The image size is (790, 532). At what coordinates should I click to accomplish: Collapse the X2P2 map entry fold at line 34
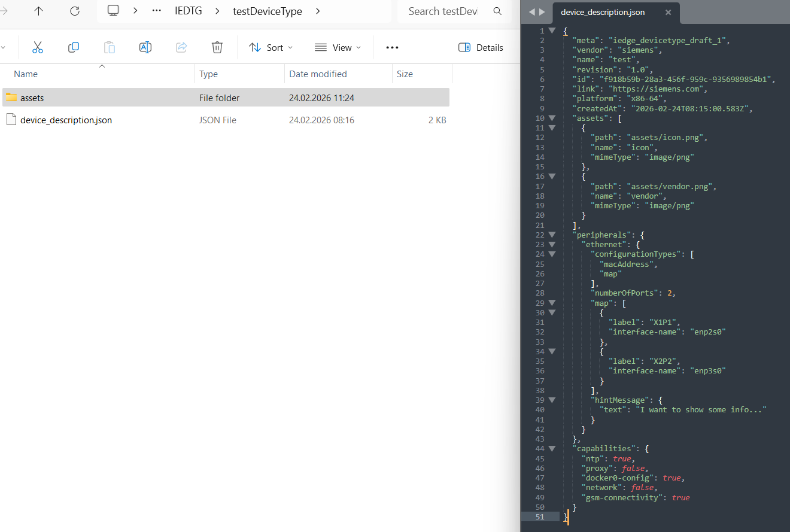(552, 351)
